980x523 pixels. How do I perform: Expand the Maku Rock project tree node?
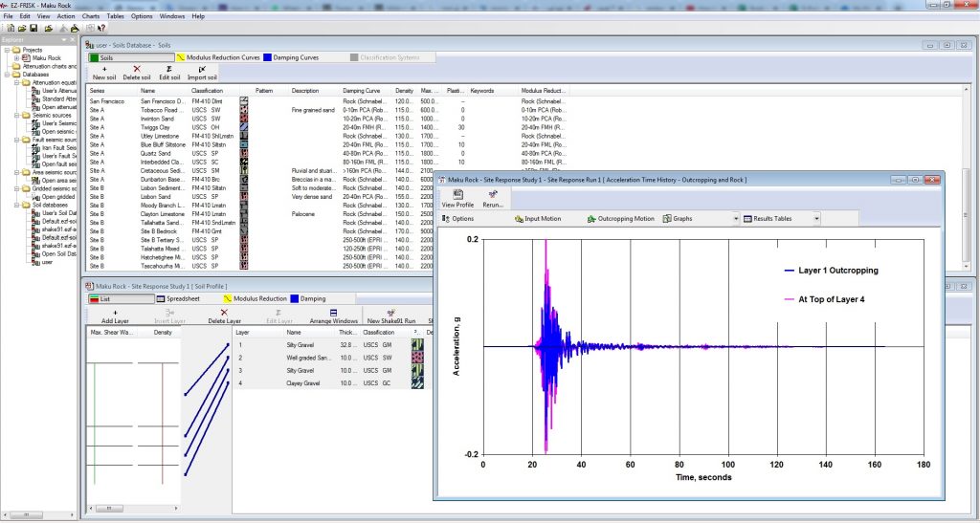coord(16,57)
